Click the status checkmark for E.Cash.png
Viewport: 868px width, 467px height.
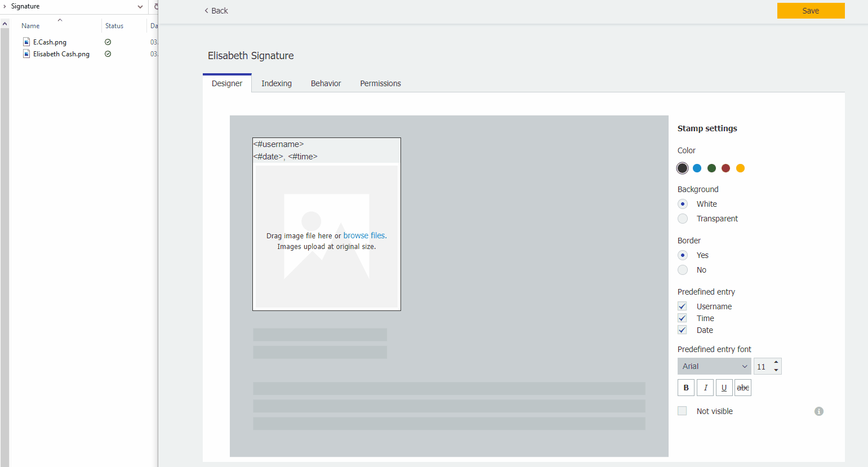[x=108, y=42]
